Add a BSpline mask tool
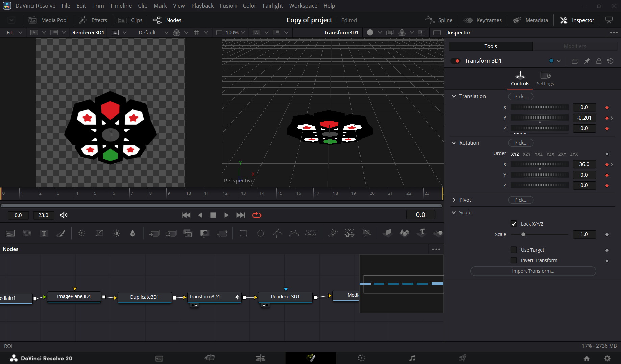Viewport: 621px width, 364px height. tap(294, 233)
